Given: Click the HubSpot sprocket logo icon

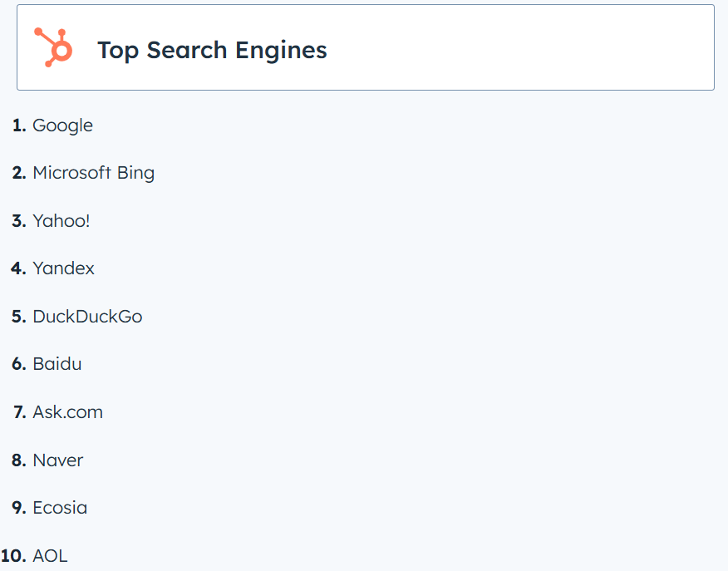Looking at the screenshot, I should pos(54,47).
